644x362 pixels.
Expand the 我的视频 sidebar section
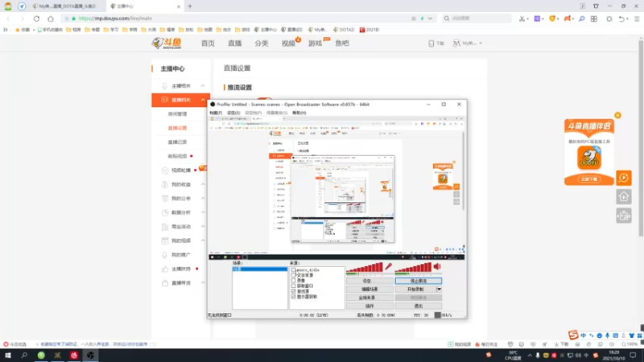pyautogui.click(x=203, y=241)
